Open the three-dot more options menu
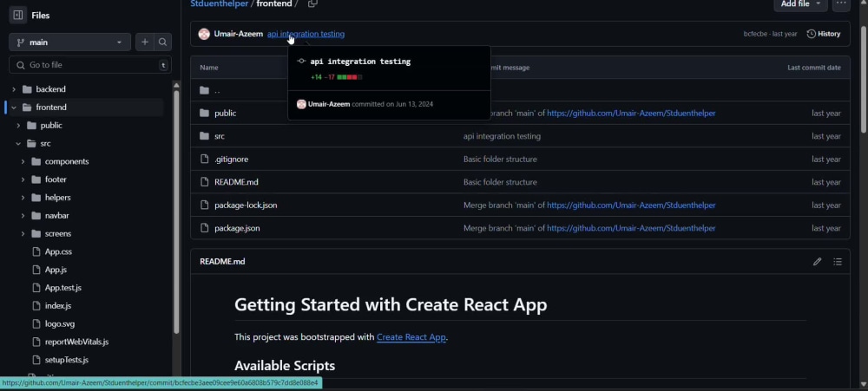 click(841, 4)
